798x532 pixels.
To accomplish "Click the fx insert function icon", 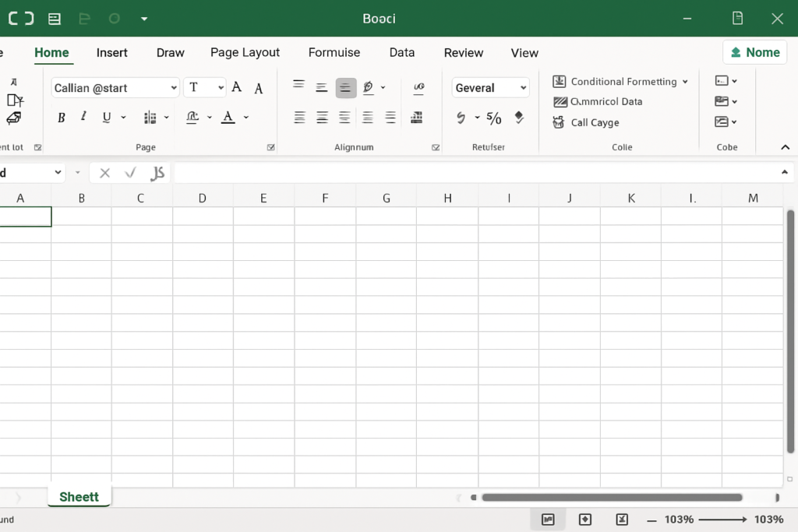I will 157,173.
